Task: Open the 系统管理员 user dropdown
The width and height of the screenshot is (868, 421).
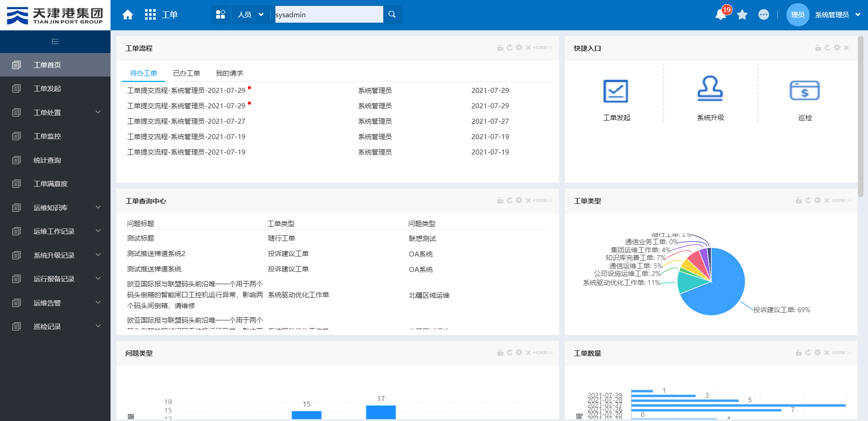Action: tap(837, 15)
